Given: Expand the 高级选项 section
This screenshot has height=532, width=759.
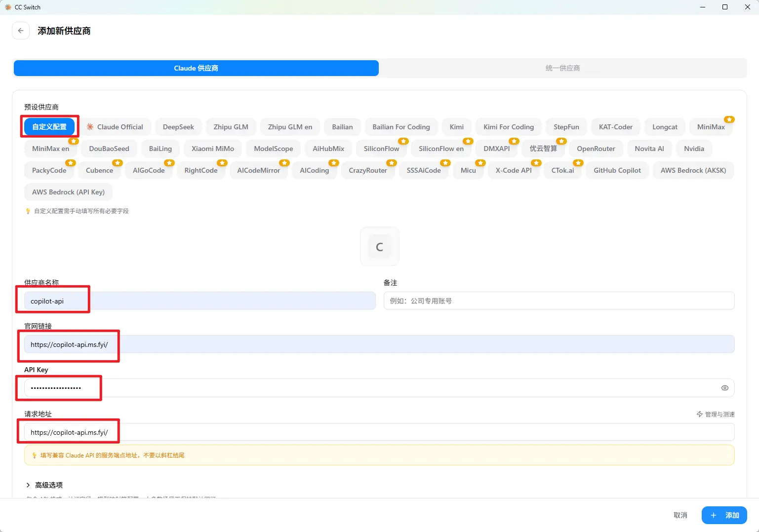Looking at the screenshot, I should click(x=44, y=485).
